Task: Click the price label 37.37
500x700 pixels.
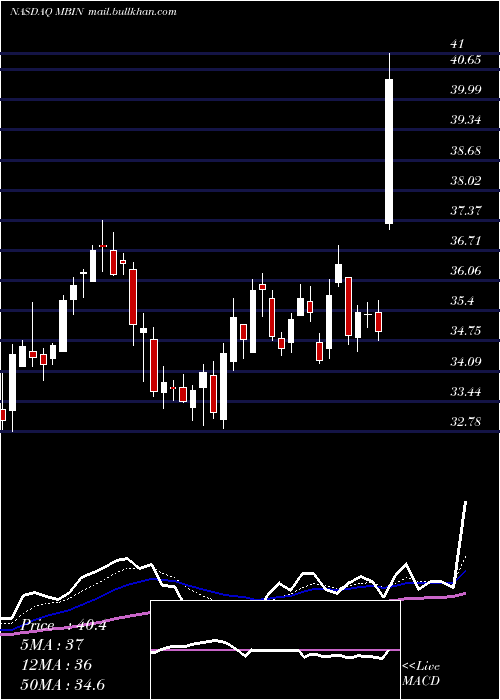Action: tap(466, 210)
